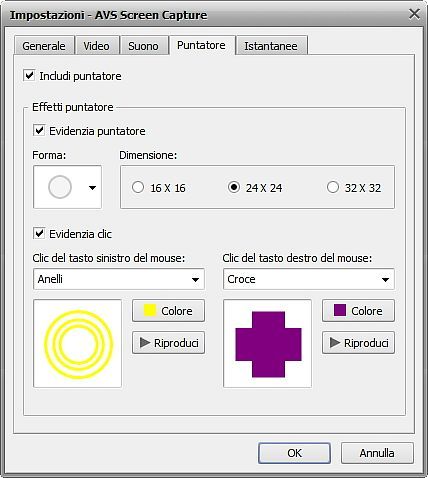
Task: Choose the 32 X 32 size option
Action: click(333, 187)
